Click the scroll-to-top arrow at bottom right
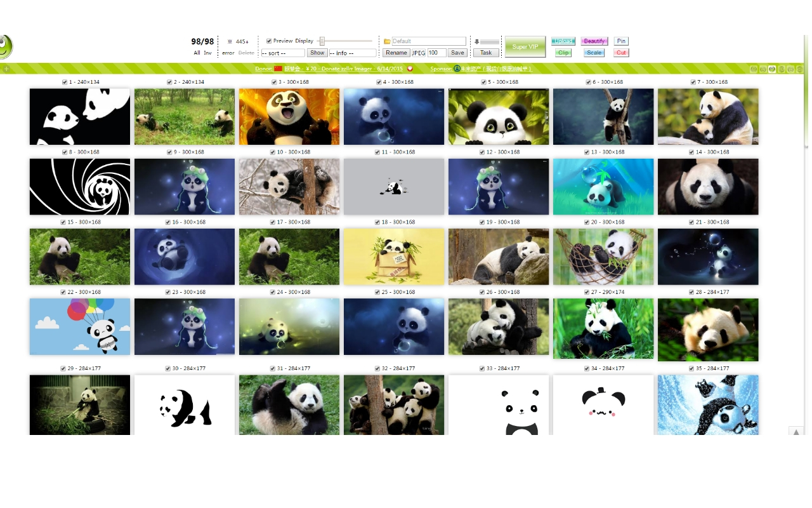 [x=797, y=432]
